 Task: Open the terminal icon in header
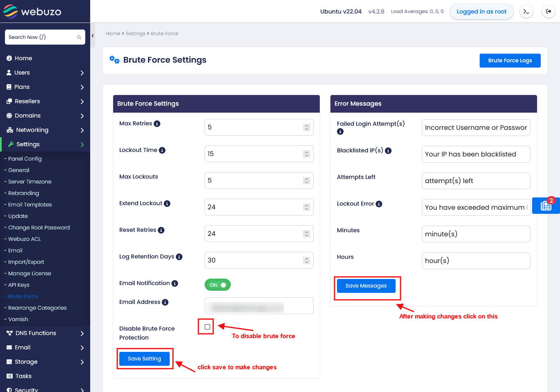526,11
